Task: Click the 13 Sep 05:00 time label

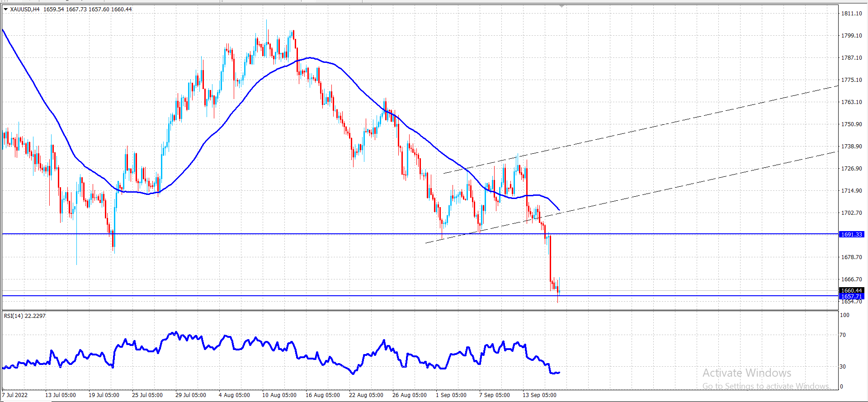Action: tap(540, 395)
